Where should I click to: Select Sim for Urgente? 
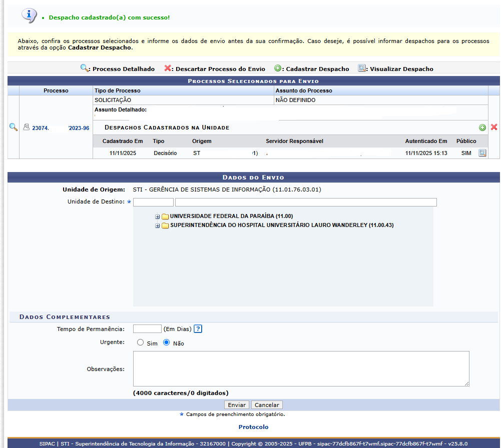pos(141,343)
